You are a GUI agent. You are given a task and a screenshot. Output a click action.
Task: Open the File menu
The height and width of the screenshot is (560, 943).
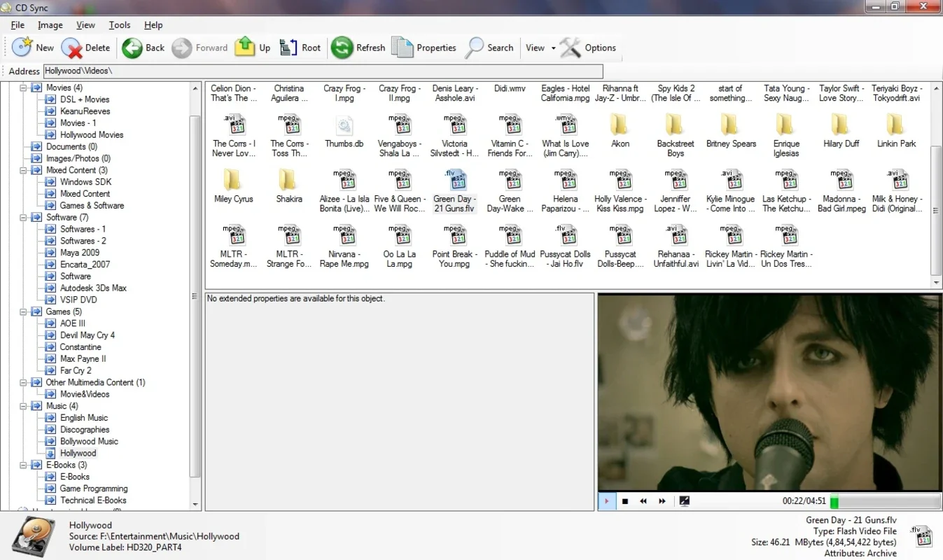point(18,24)
